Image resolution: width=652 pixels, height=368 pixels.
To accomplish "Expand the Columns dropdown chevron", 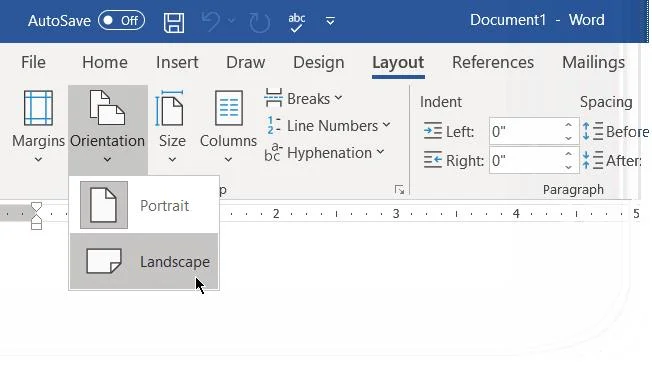I will click(x=228, y=160).
